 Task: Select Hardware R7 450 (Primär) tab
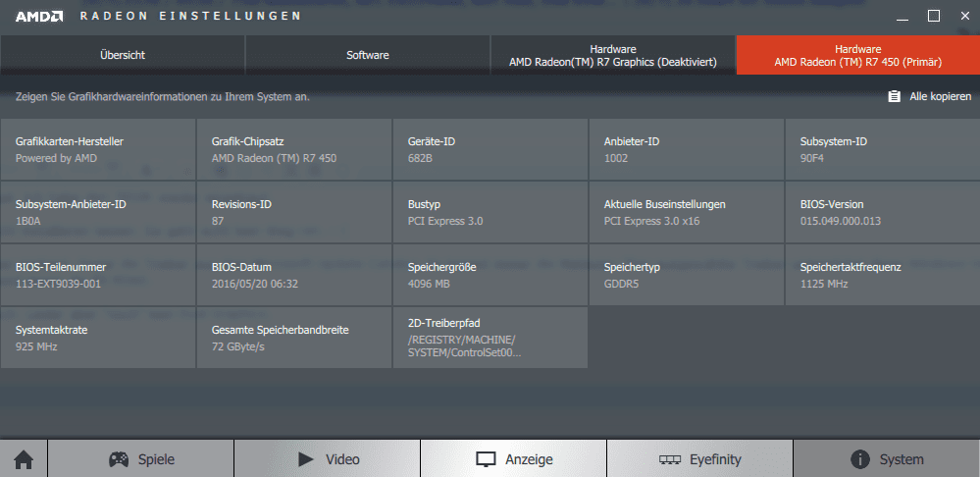858,55
